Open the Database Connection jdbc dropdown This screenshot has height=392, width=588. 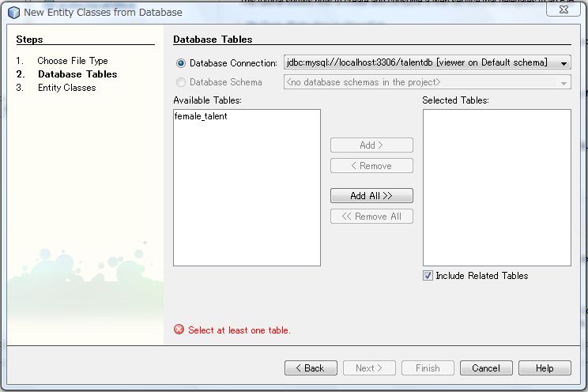563,63
